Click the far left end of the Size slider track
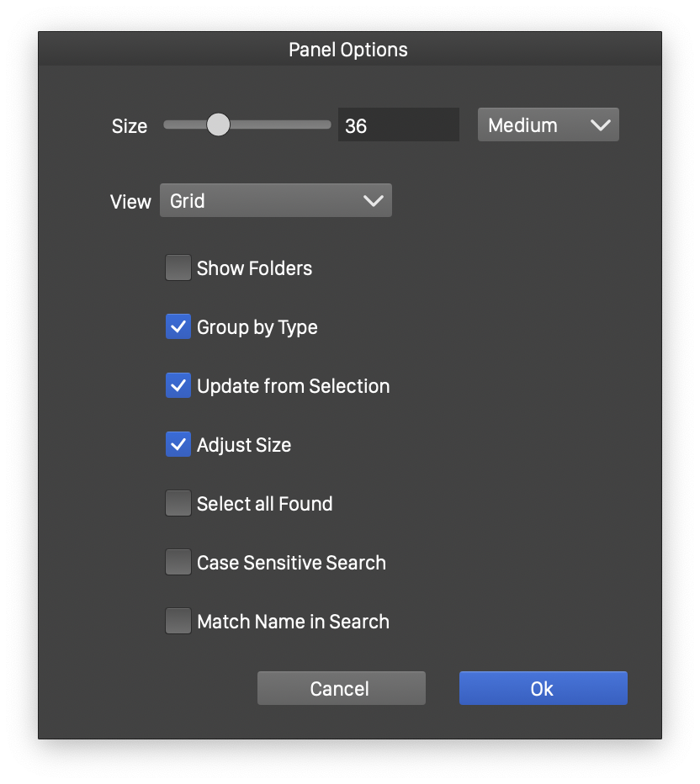 pyautogui.click(x=167, y=125)
